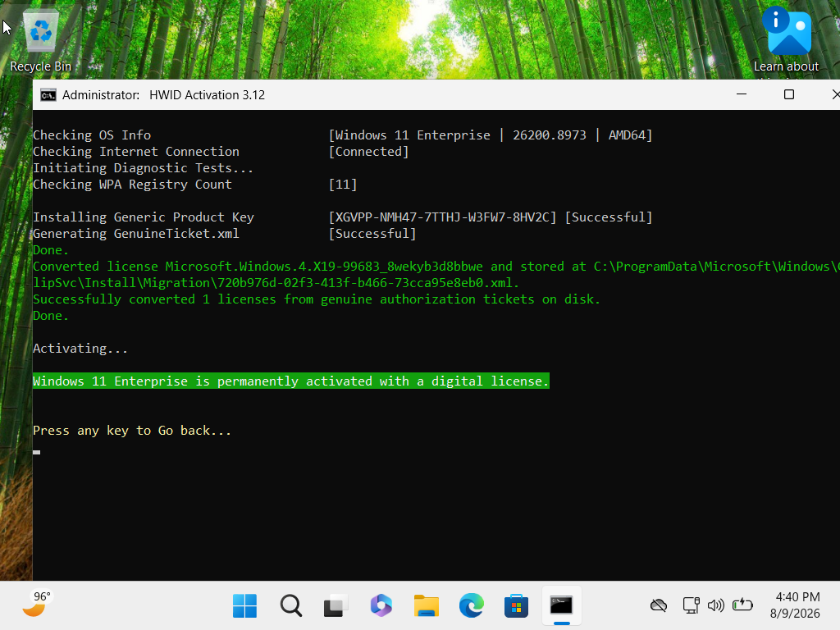Launch Microsoft 365 Copilot from taskbar

[x=381, y=606]
